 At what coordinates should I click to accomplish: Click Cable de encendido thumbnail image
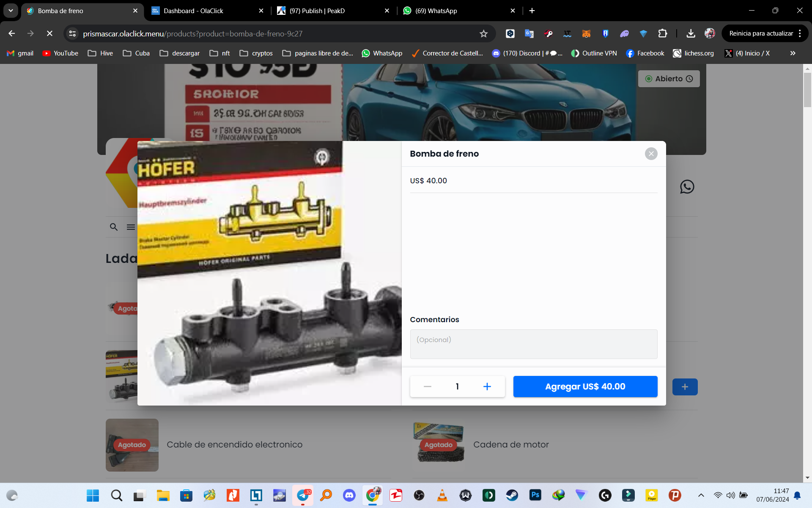132,445
